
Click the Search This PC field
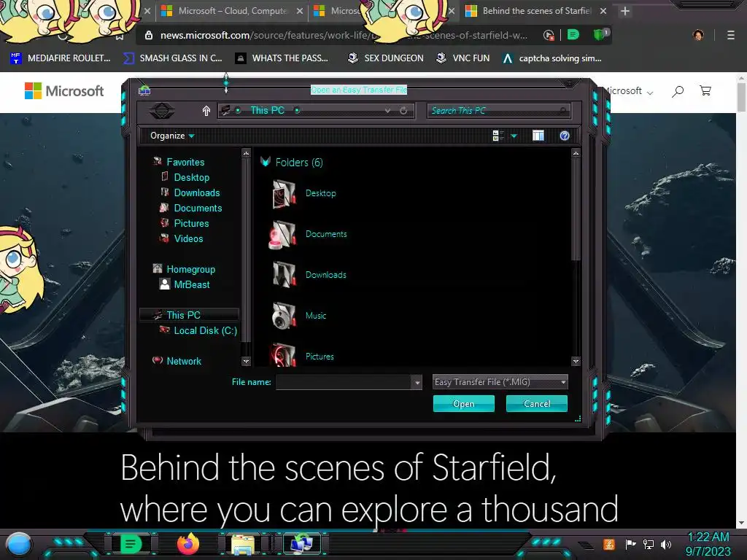pyautogui.click(x=499, y=111)
